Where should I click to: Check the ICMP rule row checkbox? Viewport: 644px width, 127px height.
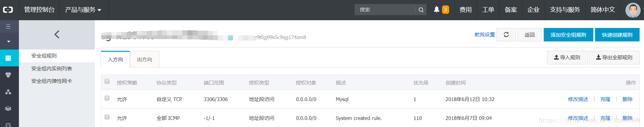[x=107, y=117]
